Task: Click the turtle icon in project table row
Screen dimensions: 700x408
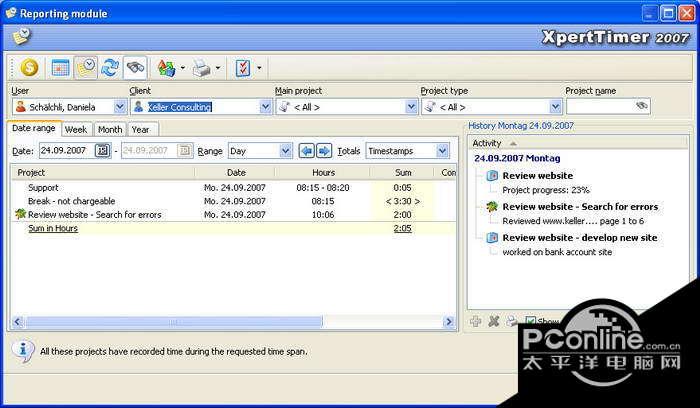Action: (21, 214)
